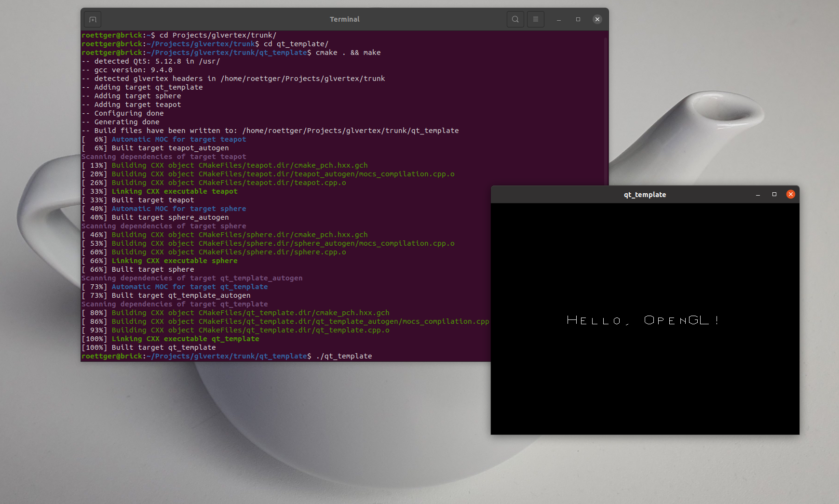Viewport: 839px width, 504px height.
Task: Click the 'gcc version: 9.4.0' line
Action: [127, 70]
